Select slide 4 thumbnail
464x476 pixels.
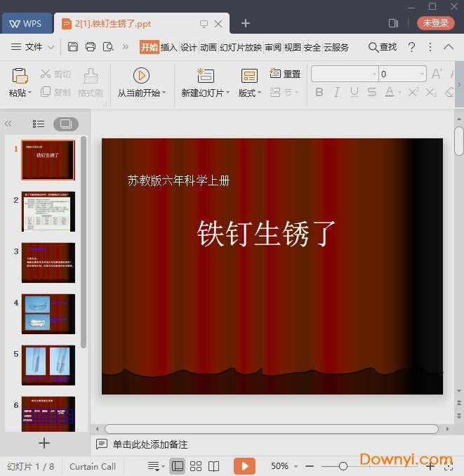click(48, 314)
